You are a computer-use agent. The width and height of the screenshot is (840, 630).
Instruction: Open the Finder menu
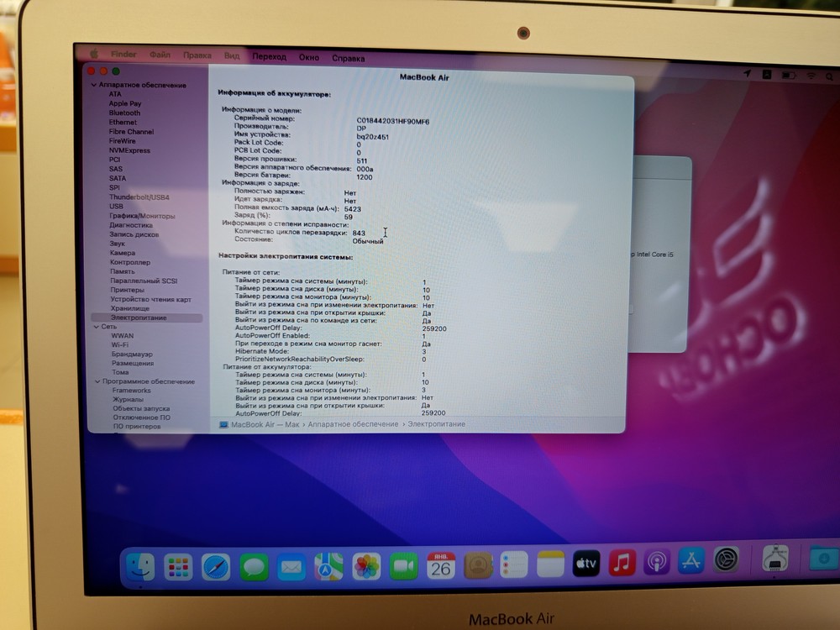[123, 54]
